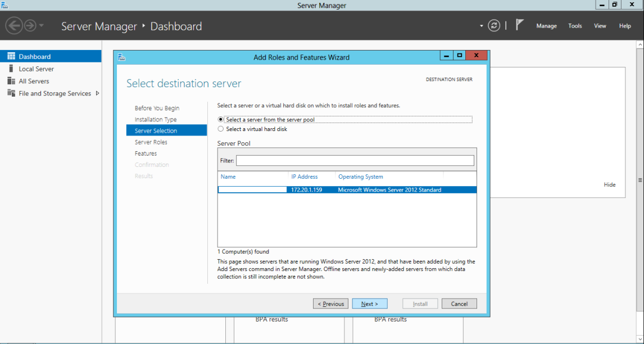Minimize the Add Roles and Features Wizard
Screen dimensions: 644x344
pos(446,56)
